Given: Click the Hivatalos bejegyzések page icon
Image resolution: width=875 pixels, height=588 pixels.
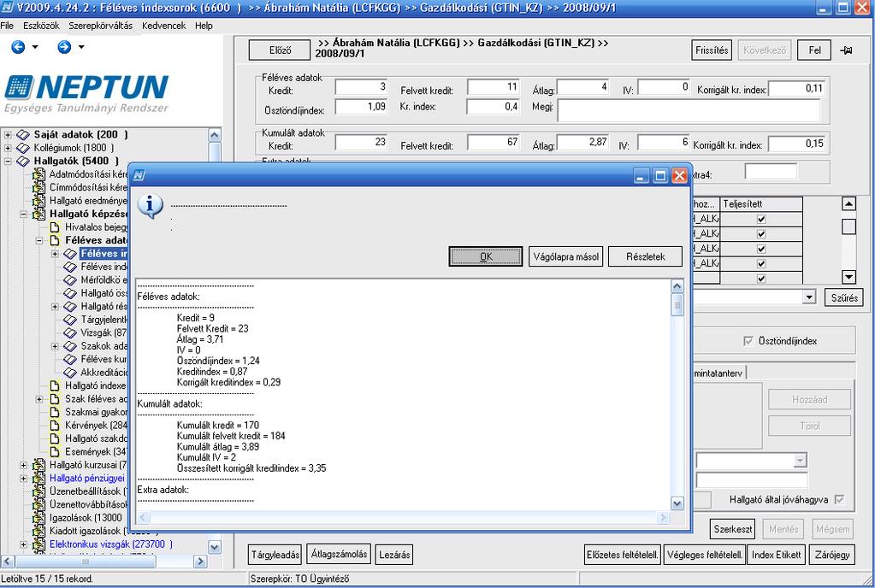Looking at the screenshot, I should click(54, 227).
